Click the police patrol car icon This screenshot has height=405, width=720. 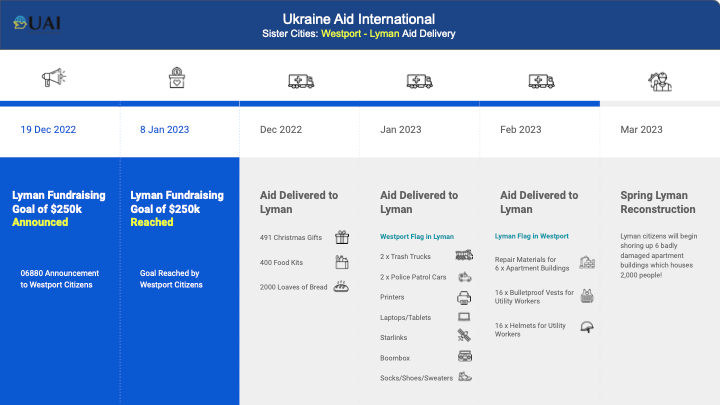(x=465, y=277)
